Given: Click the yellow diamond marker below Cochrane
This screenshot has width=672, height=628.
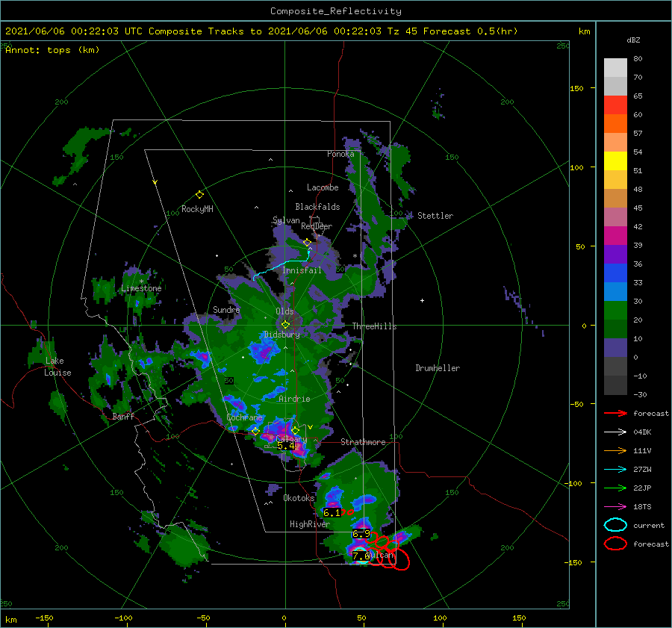Looking at the screenshot, I should [255, 431].
